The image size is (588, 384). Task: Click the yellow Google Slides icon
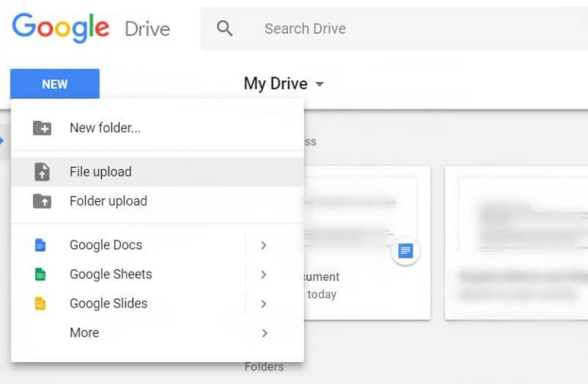click(x=40, y=304)
